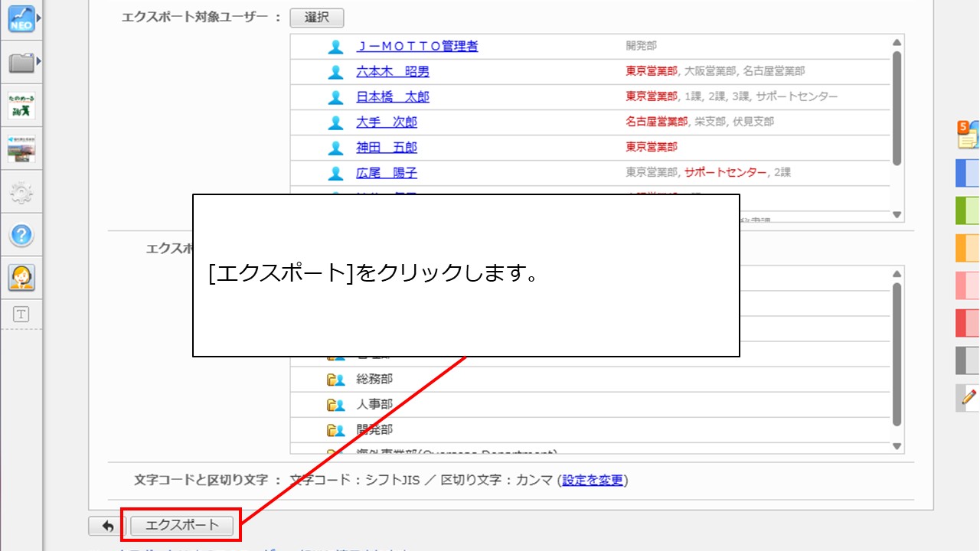
Task: Click the エクスポート button
Action: click(182, 525)
